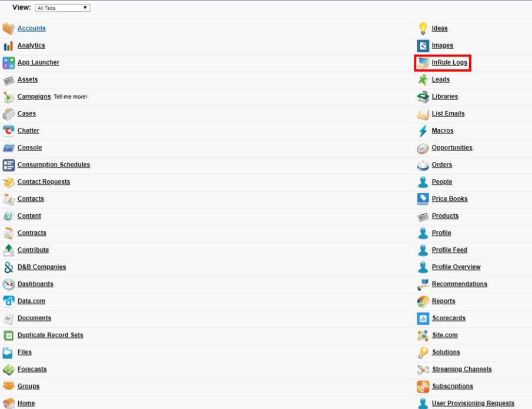Click the Accounts folder icon
This screenshot has width=532, height=409.
pos(8,28)
